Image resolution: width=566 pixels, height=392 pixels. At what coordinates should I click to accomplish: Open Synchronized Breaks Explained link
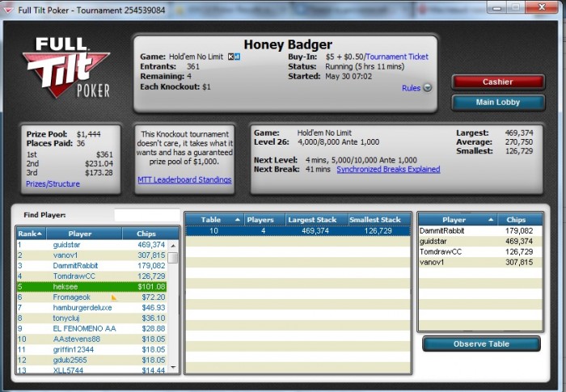point(388,169)
